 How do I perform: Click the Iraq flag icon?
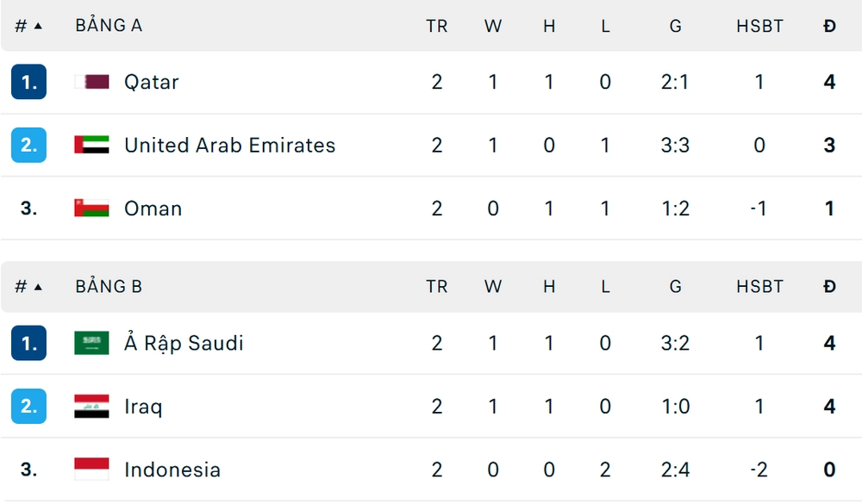[x=91, y=406]
